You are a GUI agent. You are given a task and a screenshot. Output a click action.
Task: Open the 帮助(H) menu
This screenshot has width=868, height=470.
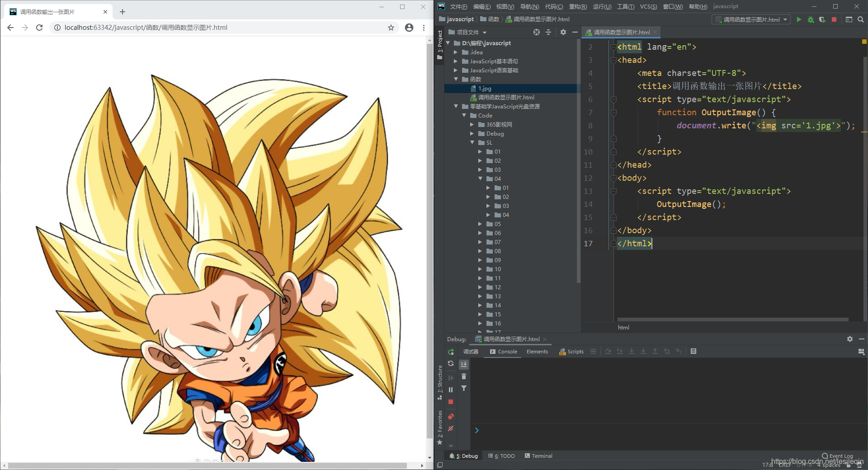click(x=698, y=6)
